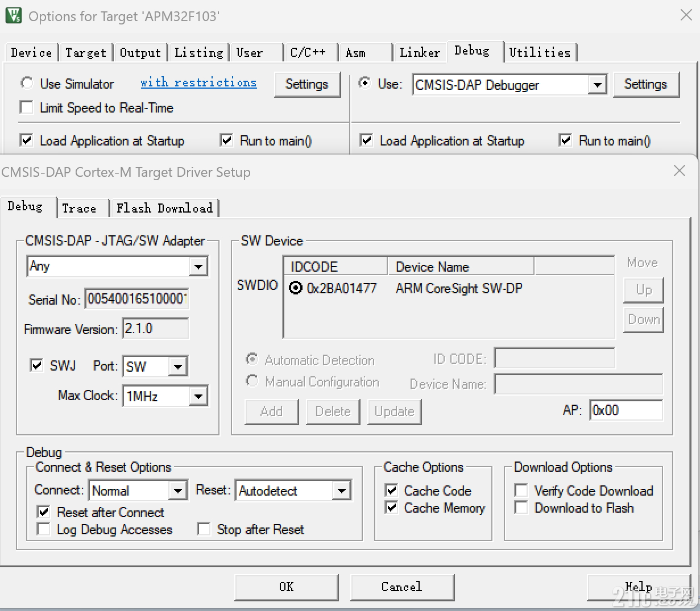
Task: Click the Cancel button
Action: [402, 587]
